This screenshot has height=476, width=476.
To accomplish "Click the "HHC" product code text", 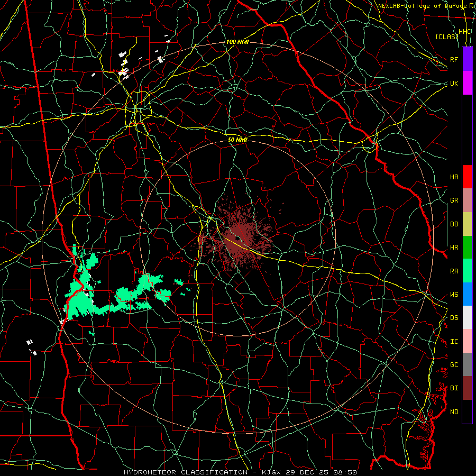I will [x=464, y=32].
